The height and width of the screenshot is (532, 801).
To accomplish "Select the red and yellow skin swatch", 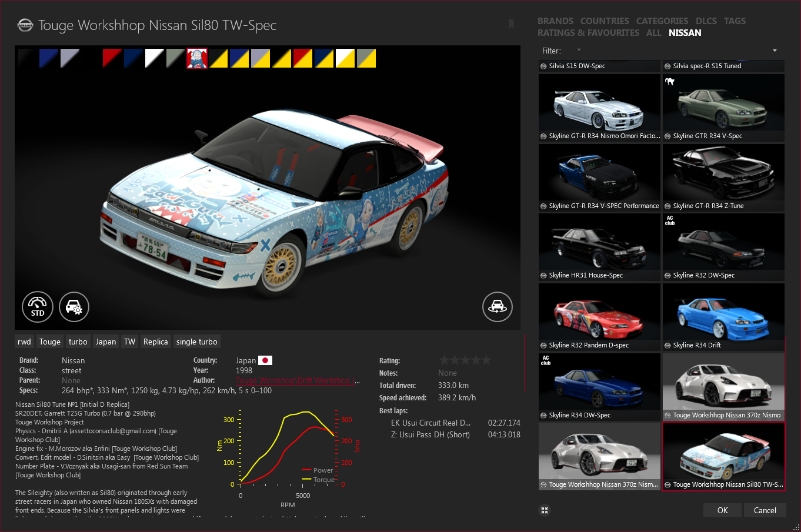I will [303, 58].
